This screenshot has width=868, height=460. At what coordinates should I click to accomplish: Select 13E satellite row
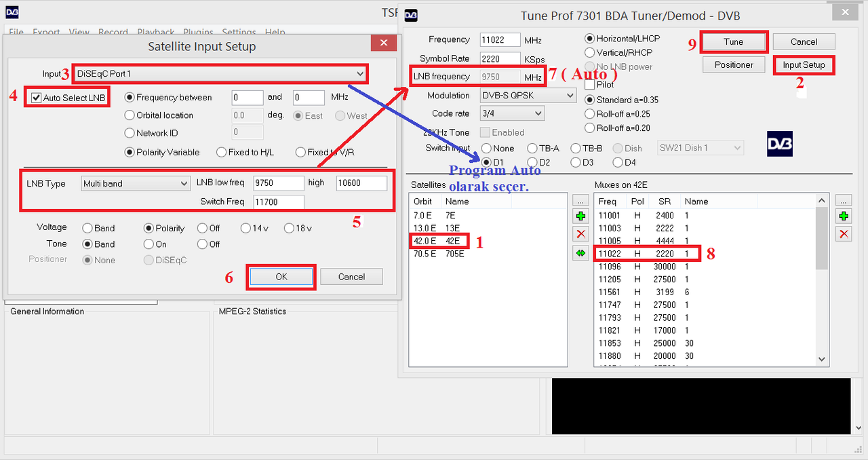click(488, 228)
